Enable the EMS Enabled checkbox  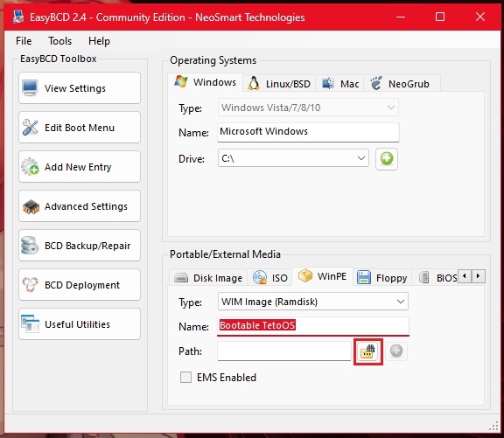pos(185,378)
